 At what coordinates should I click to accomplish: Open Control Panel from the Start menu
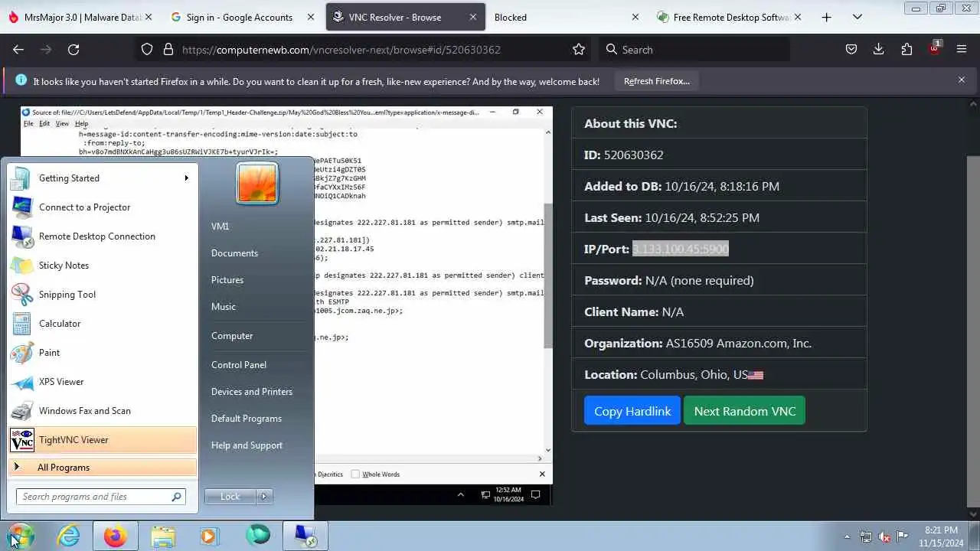pos(239,365)
